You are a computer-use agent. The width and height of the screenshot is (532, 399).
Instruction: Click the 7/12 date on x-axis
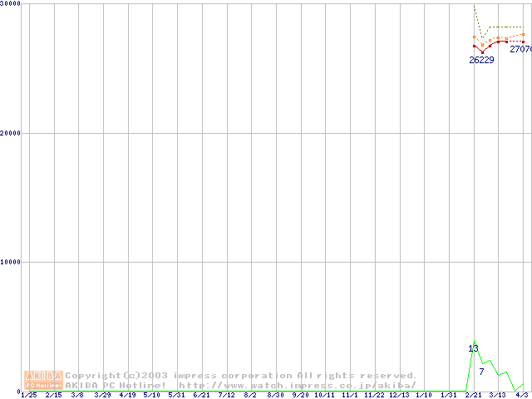pos(226,395)
